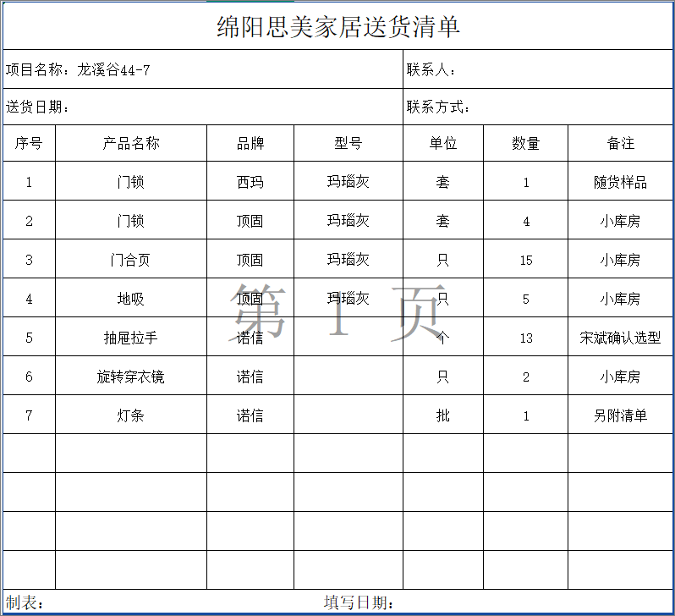The height and width of the screenshot is (616, 675).
Task: Select the 批 unit cell
Action: click(443, 415)
